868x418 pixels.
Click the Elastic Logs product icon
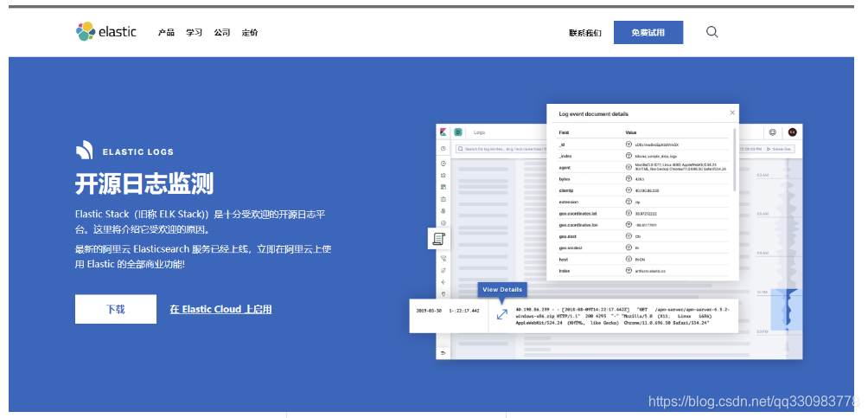(84, 151)
